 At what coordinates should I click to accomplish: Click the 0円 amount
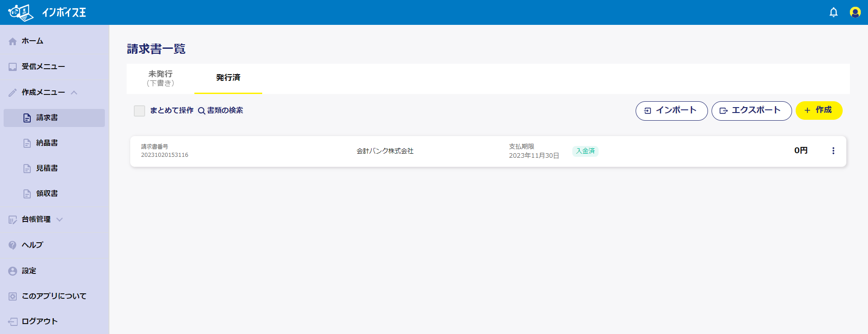click(x=801, y=151)
